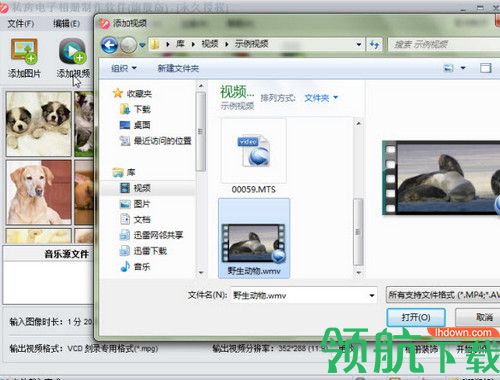Select 收藏夹 favorites in navigation pane
500x380 pixels.
(133, 94)
